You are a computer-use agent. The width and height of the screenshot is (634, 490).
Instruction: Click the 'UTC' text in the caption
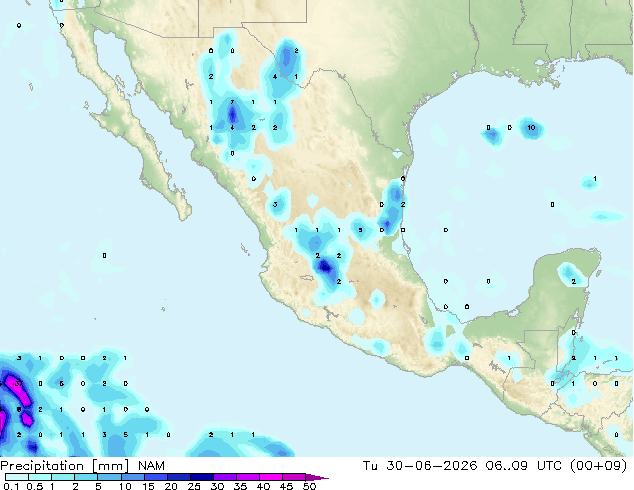pyautogui.click(x=549, y=466)
